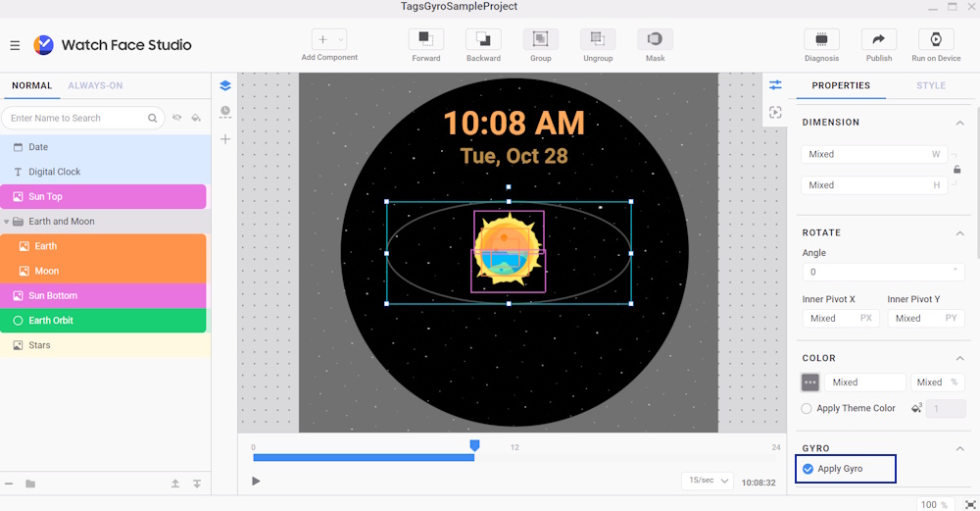
Task: Click the Publish icon
Action: pos(879,39)
